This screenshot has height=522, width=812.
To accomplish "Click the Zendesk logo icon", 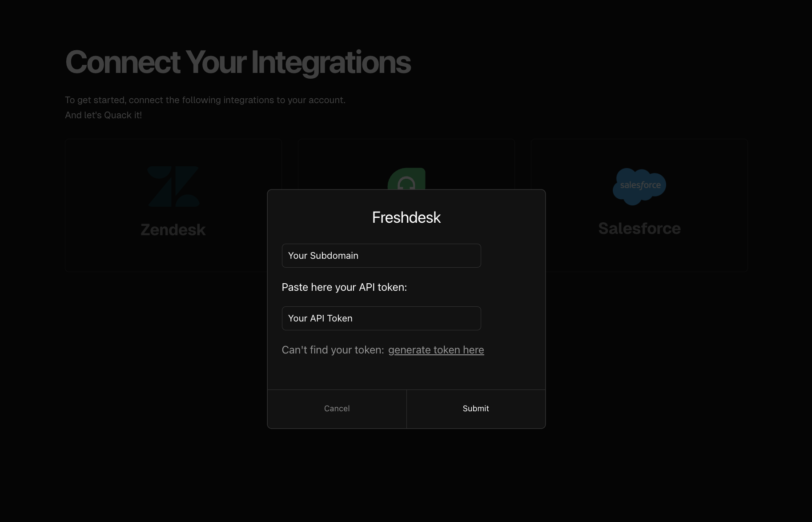I will (173, 186).
